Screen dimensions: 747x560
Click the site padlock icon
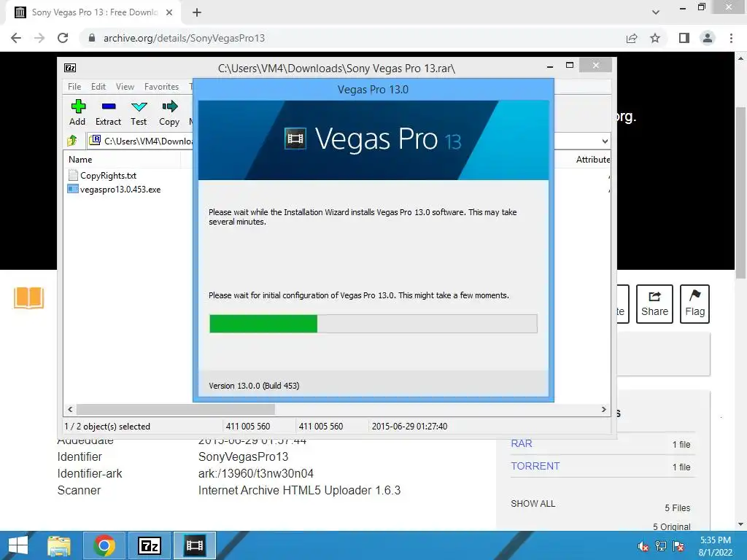click(91, 38)
